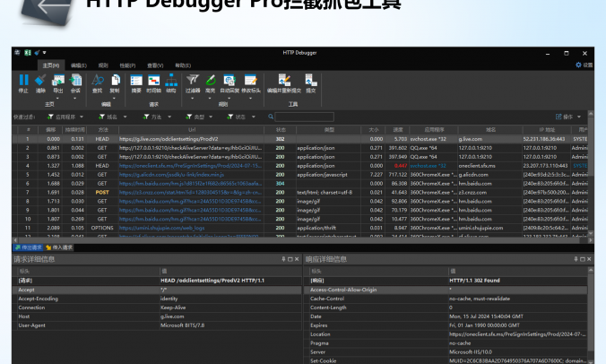Image resolution: width=606 pixels, height=364 pixels.
Task: Pin the Request Details panel
Action: [x=283, y=259]
